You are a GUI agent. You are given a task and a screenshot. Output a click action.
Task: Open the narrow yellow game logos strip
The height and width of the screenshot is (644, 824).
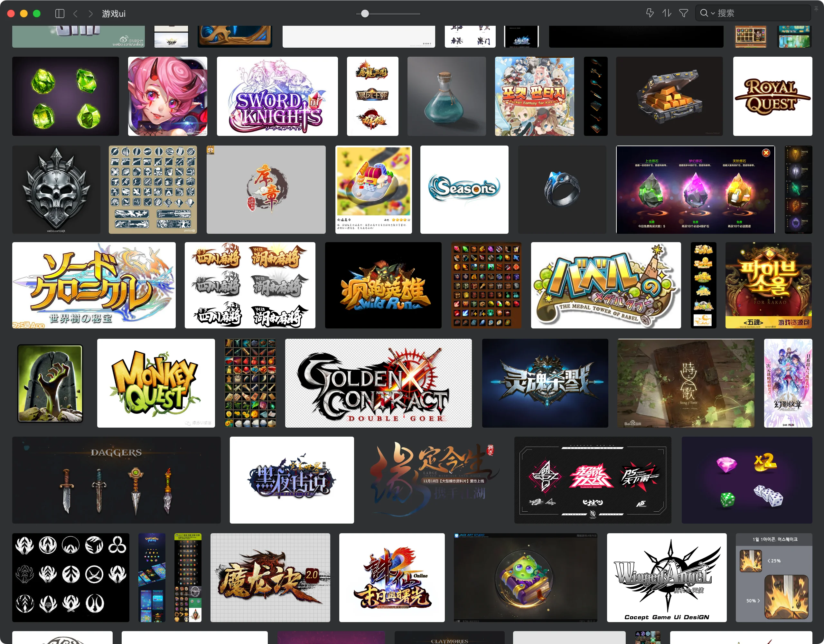point(703,285)
